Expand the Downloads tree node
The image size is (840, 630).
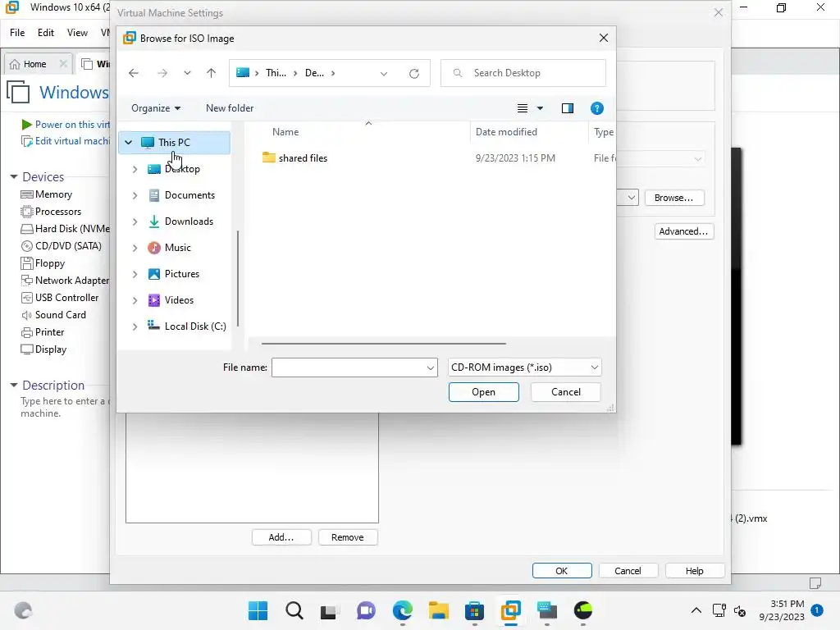(135, 221)
